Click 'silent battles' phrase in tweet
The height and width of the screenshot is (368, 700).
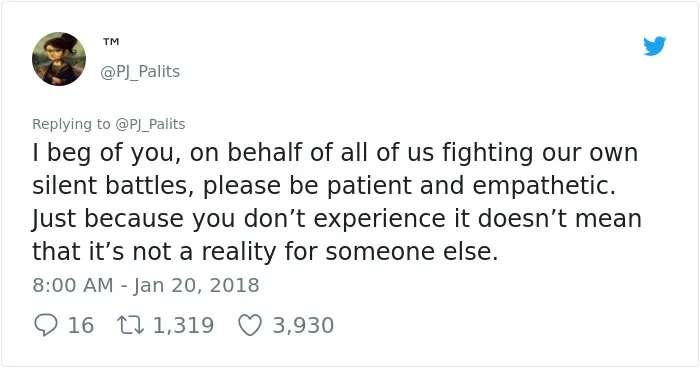tap(112, 185)
